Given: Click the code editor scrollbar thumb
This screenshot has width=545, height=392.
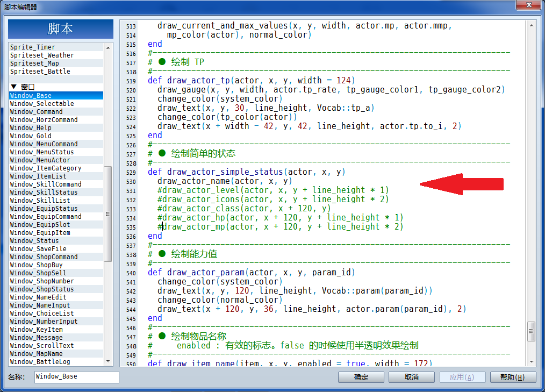Looking at the screenshot, I should click(531, 331).
